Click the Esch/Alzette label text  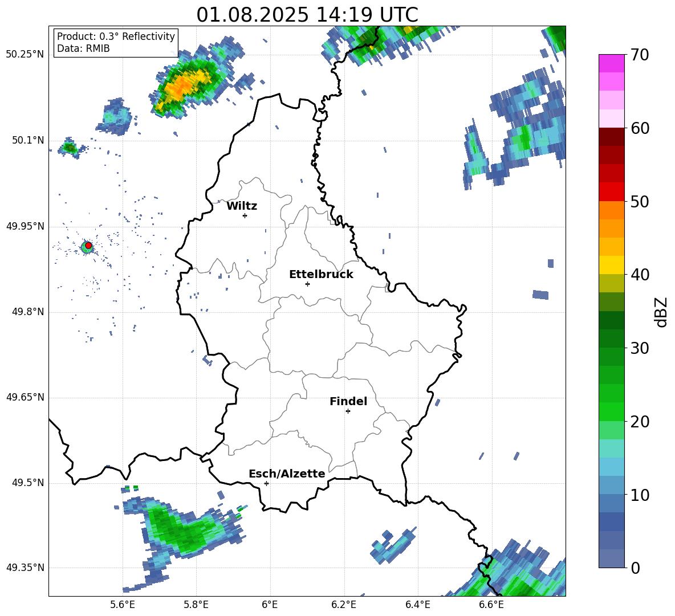(x=287, y=474)
